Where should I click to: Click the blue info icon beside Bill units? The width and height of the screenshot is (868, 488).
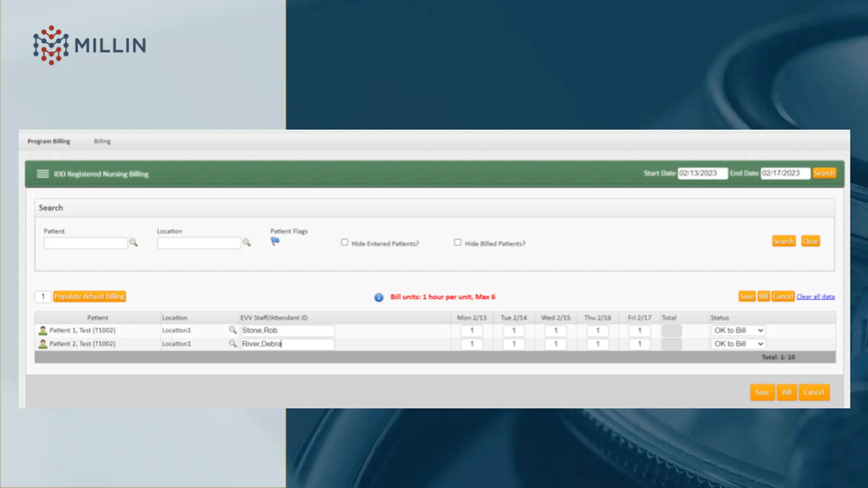379,297
